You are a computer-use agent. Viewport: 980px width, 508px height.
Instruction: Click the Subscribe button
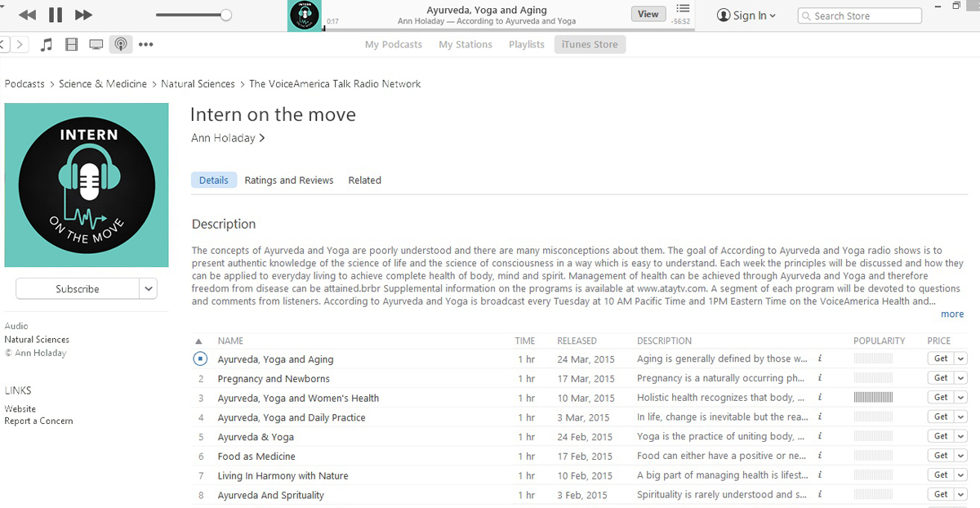pos(78,288)
